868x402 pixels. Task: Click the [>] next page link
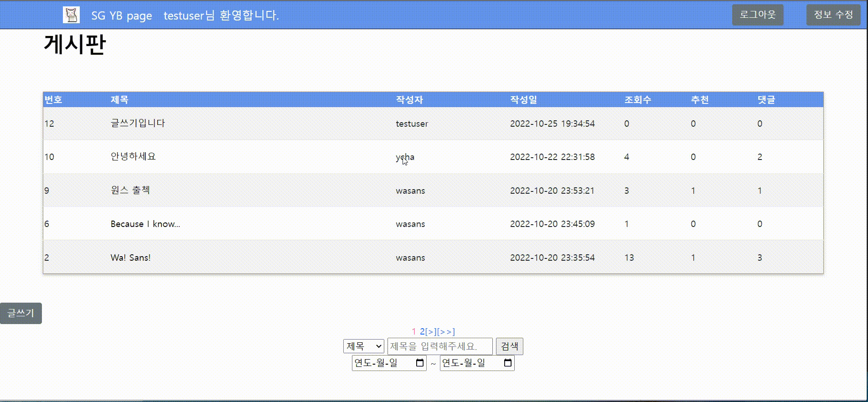pyautogui.click(x=431, y=331)
